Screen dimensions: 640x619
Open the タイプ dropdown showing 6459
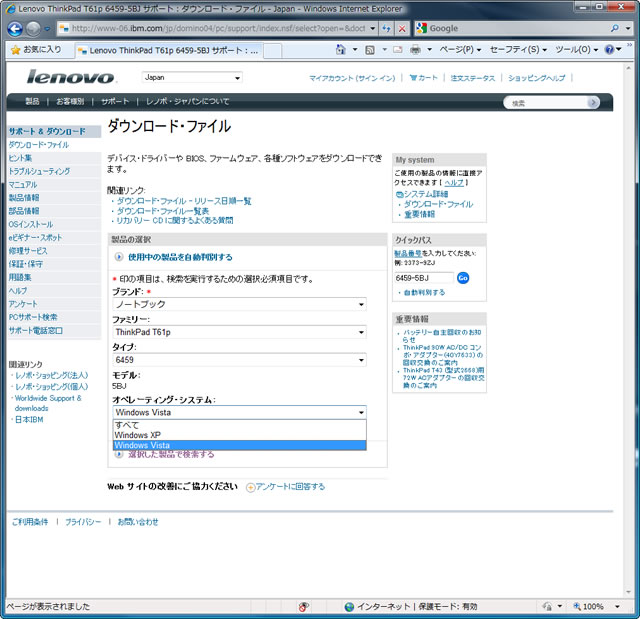tap(239, 360)
